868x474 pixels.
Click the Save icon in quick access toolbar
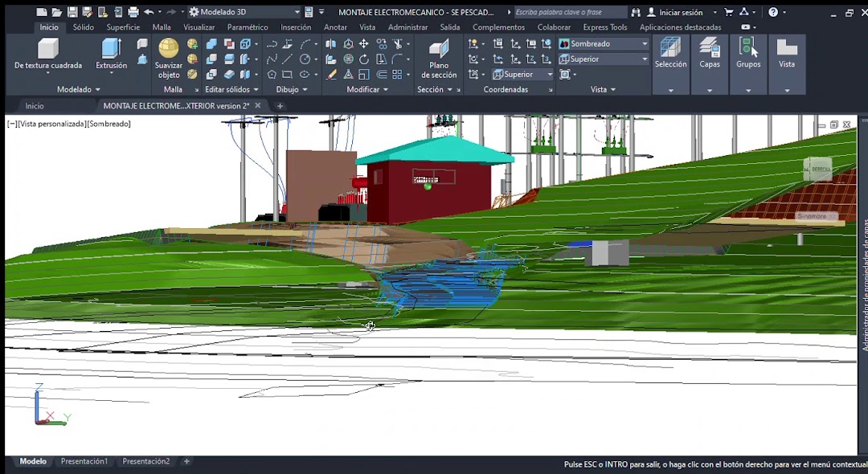(x=72, y=12)
